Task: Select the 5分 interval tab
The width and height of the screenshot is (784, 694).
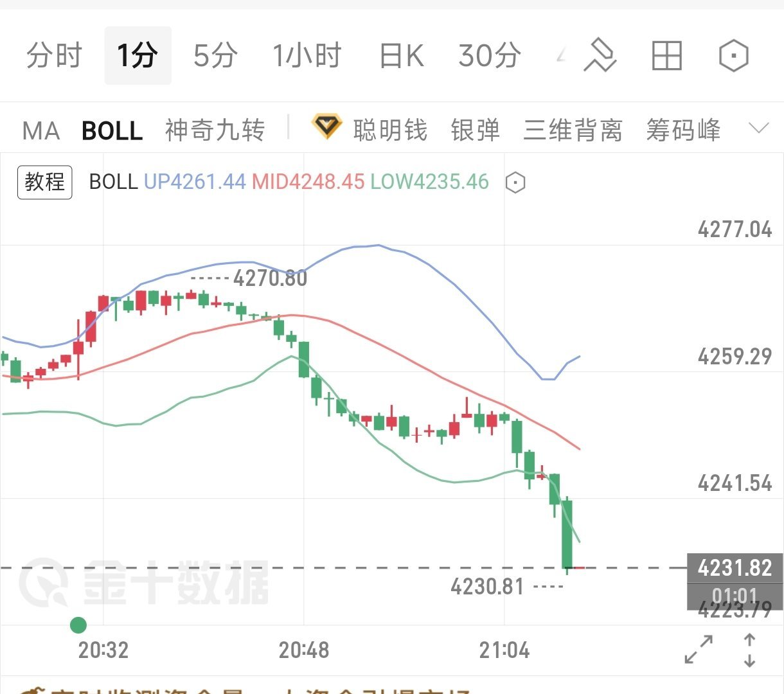Action: (215, 56)
